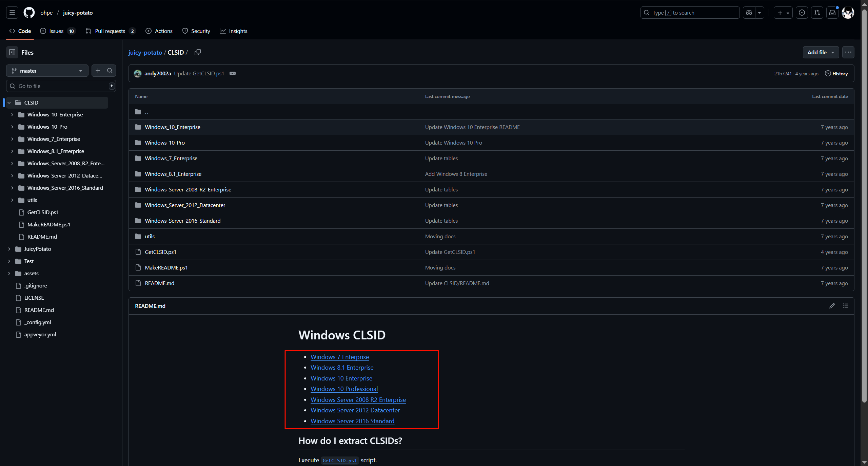
Task: Click the GitHub logo icon
Action: coord(29,13)
